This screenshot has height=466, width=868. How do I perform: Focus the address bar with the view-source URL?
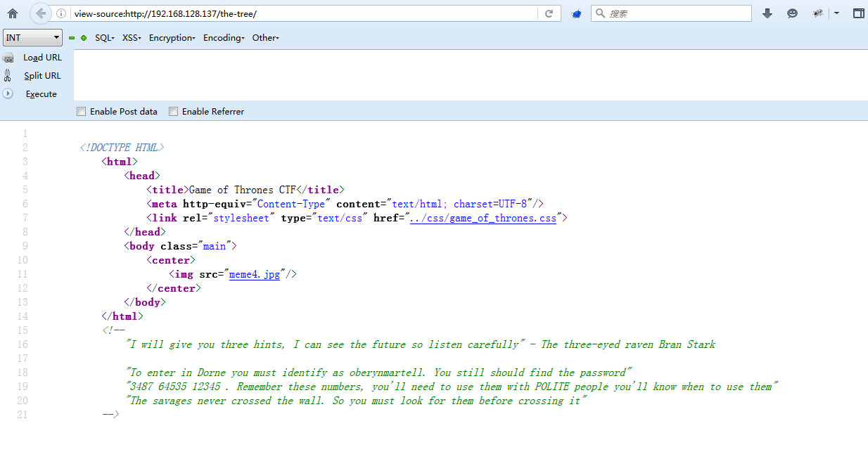click(x=303, y=13)
